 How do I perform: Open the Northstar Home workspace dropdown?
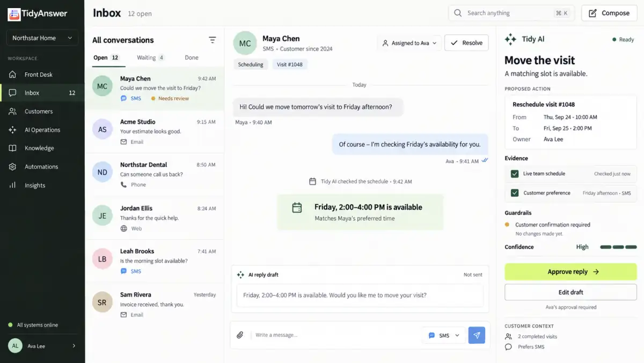(x=42, y=38)
